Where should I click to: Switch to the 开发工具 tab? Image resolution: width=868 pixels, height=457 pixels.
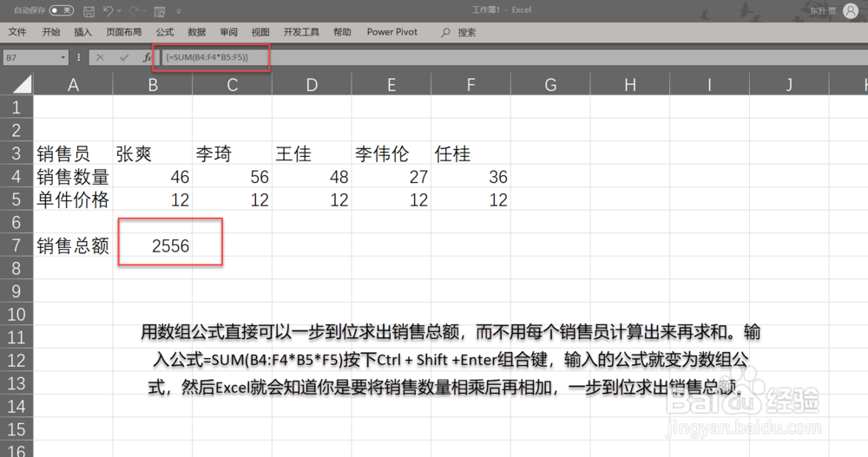click(301, 32)
